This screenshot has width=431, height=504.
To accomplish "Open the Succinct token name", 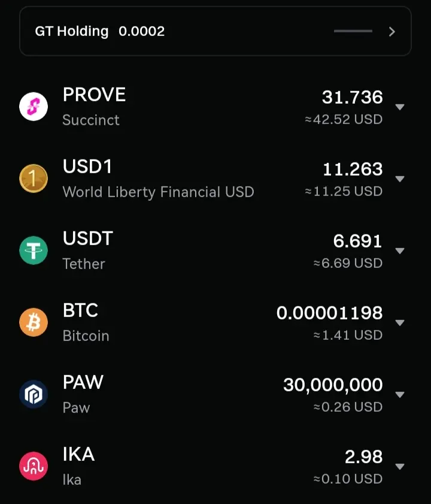I will [91, 120].
